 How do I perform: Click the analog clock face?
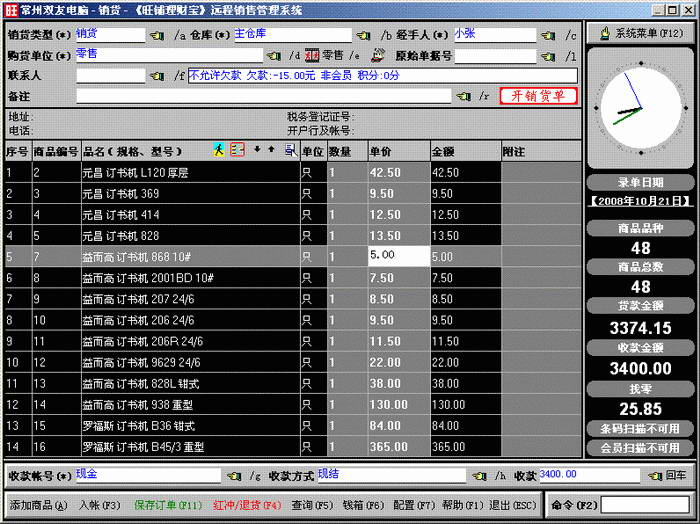pyautogui.click(x=641, y=108)
